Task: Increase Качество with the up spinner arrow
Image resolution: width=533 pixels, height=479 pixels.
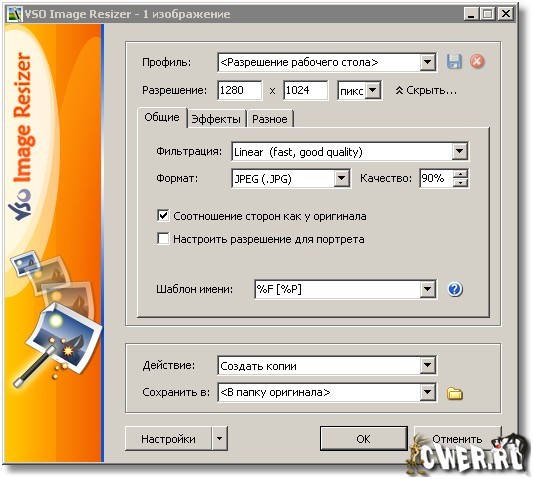Action: [x=461, y=174]
